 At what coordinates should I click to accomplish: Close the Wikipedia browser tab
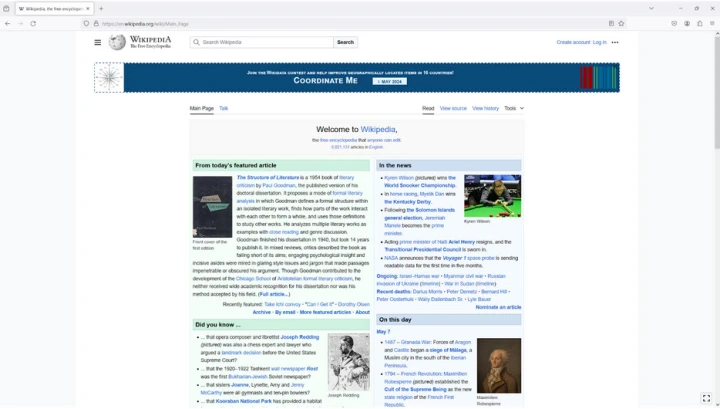(x=88, y=8)
